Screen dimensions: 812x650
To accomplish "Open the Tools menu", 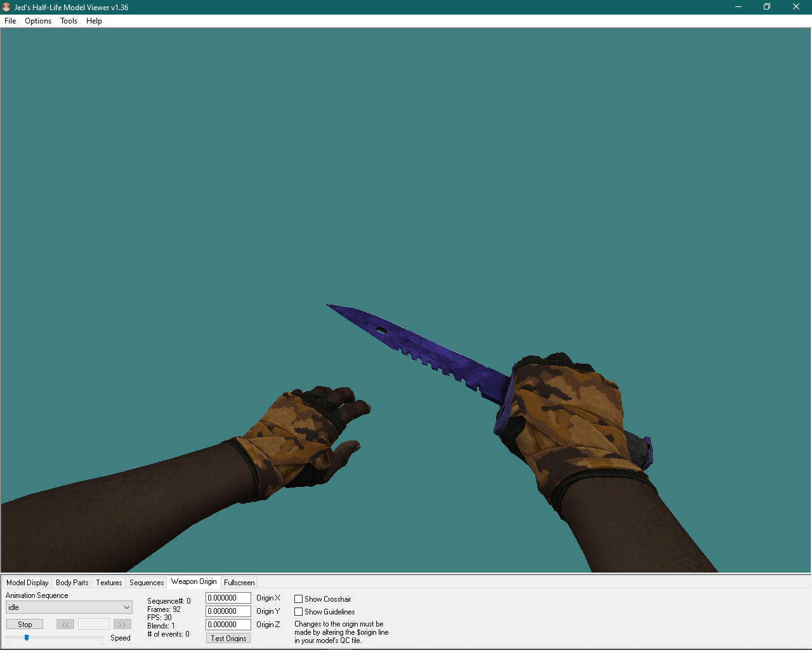I will click(x=69, y=21).
